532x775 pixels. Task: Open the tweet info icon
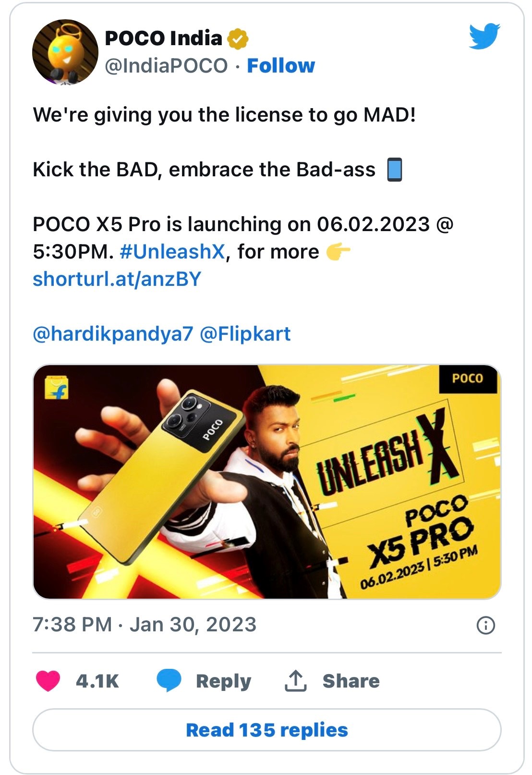tap(485, 625)
